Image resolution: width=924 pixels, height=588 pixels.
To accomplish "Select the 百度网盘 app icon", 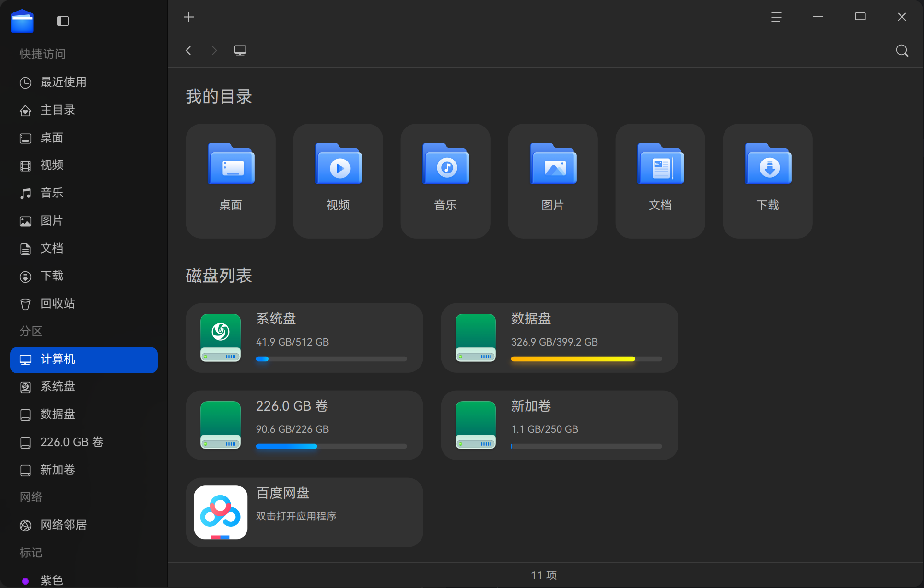I will (x=221, y=512).
